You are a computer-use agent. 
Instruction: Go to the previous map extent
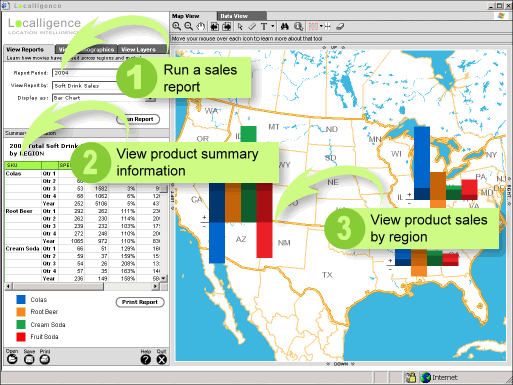pos(215,27)
